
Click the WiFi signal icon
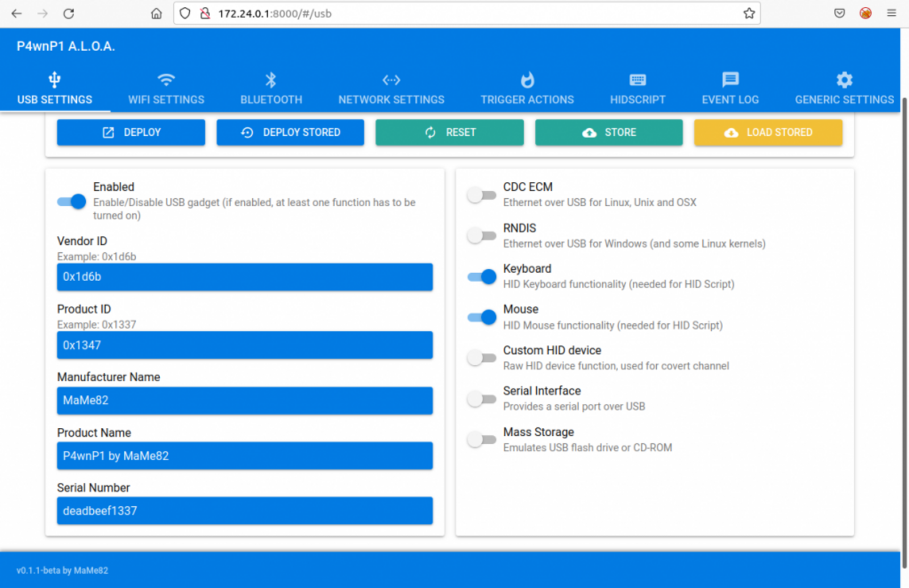(x=166, y=80)
